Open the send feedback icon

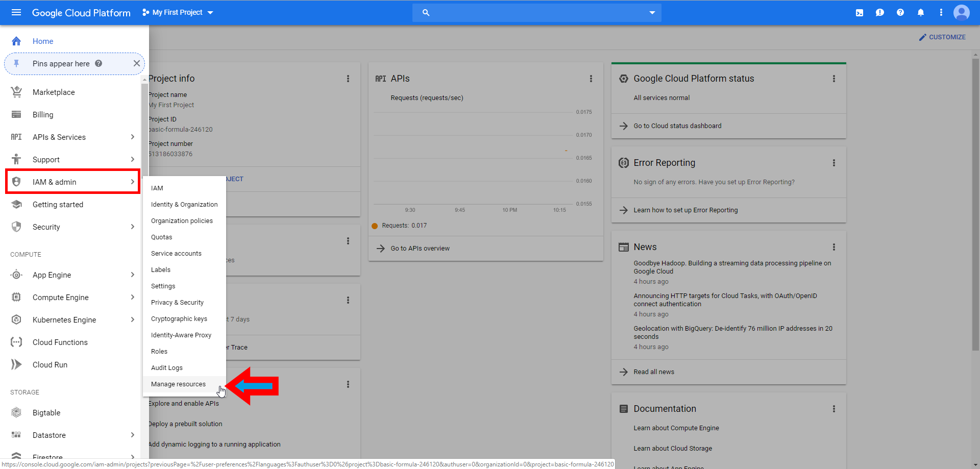coord(880,13)
